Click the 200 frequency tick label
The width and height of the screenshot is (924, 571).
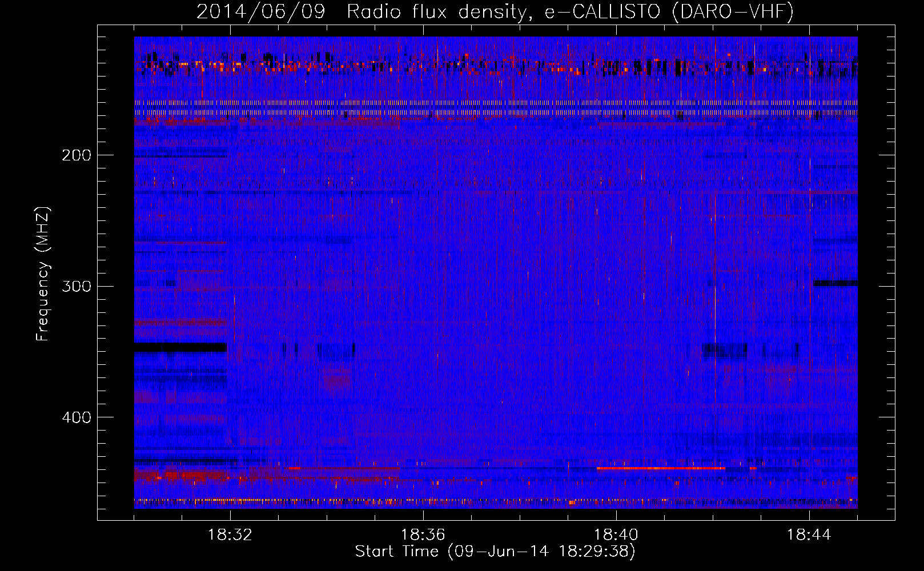(x=77, y=155)
